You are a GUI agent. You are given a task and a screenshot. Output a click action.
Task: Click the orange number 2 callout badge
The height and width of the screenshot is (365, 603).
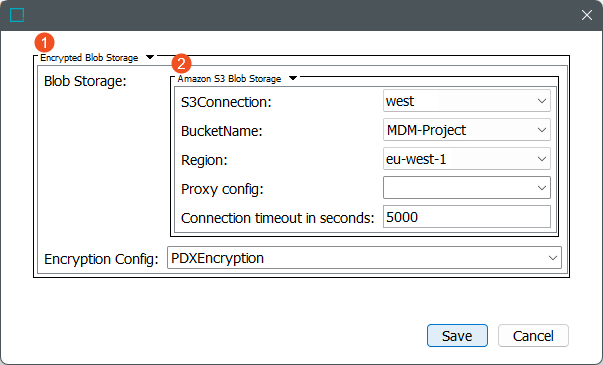(181, 63)
